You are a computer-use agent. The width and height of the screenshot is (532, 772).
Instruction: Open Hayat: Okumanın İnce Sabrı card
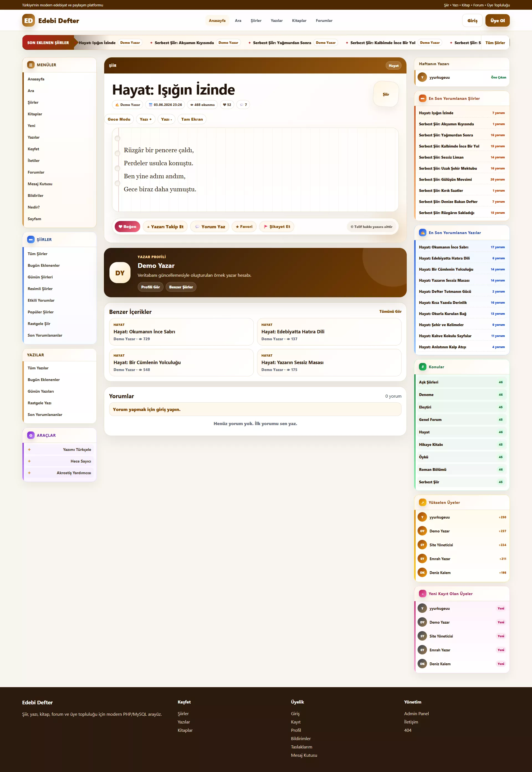pyautogui.click(x=181, y=332)
